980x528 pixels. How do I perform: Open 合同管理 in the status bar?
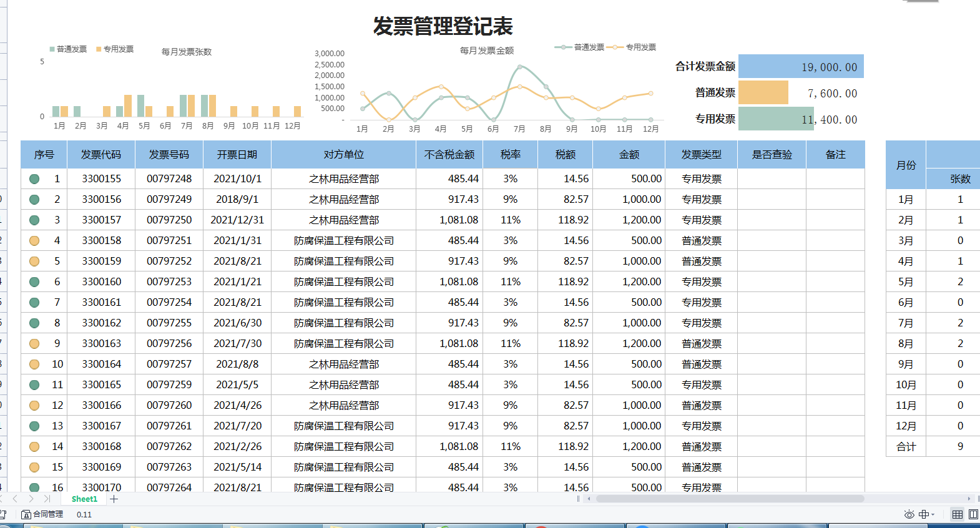pos(42,514)
